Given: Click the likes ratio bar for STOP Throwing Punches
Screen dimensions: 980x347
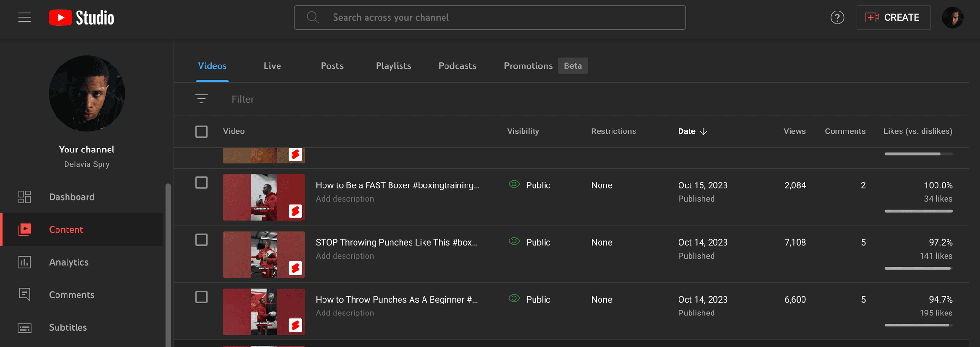Looking at the screenshot, I should [x=918, y=268].
